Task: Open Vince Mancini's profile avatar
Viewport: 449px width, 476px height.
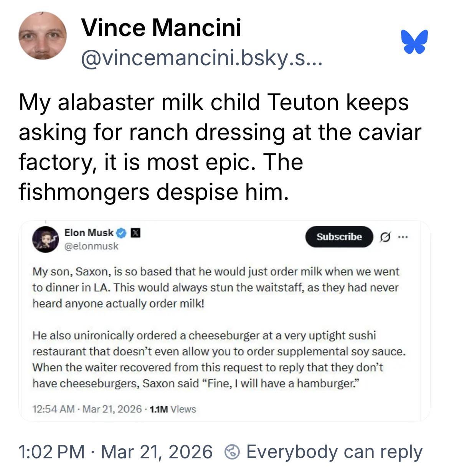Action: (42, 36)
